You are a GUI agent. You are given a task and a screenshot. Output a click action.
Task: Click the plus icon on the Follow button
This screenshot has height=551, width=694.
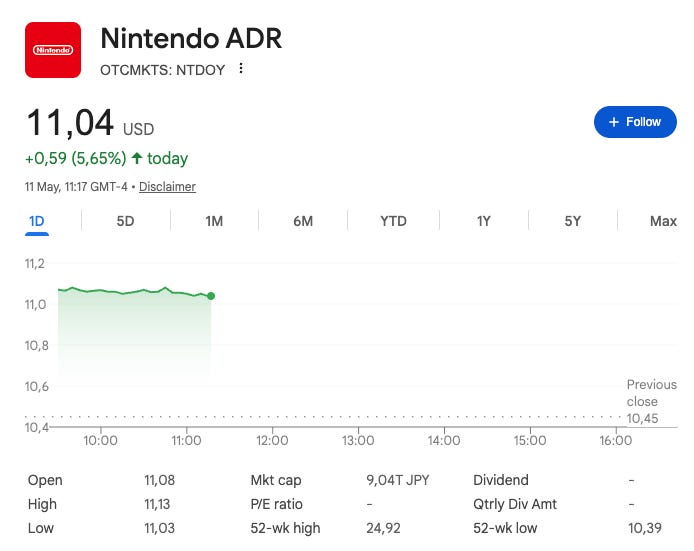click(x=613, y=122)
